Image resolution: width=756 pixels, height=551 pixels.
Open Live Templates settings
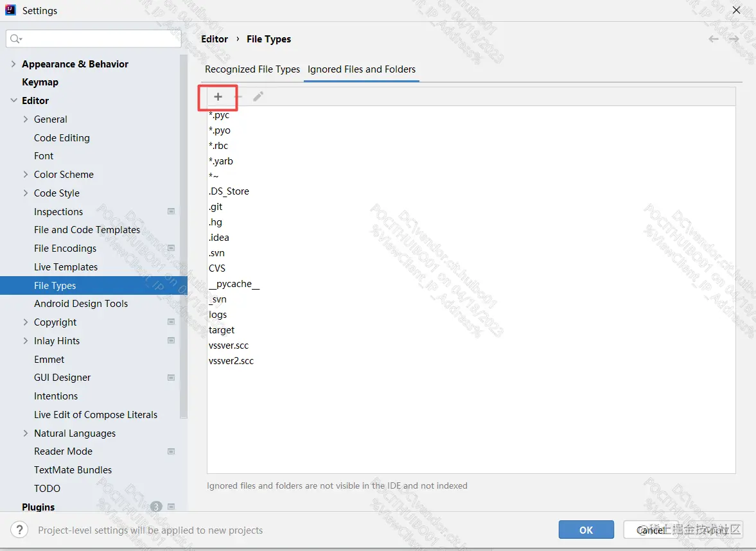tap(66, 267)
